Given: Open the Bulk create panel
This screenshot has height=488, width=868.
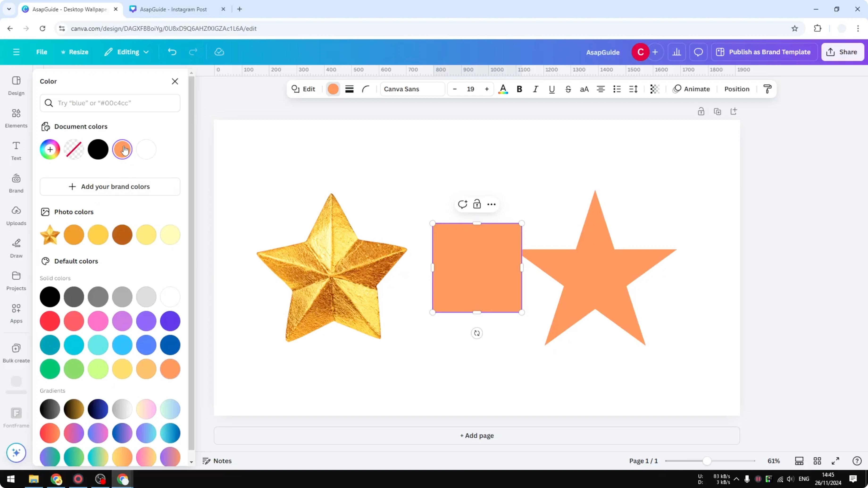Looking at the screenshot, I should point(16,352).
